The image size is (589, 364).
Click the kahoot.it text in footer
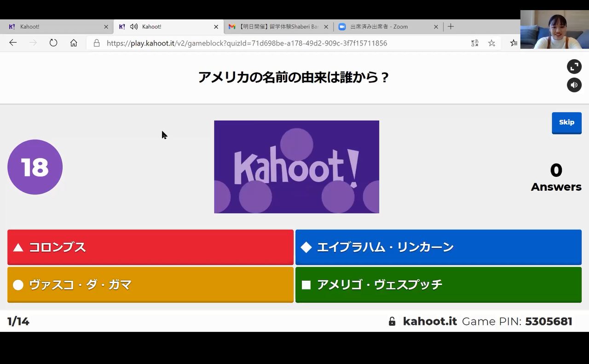coord(430,321)
